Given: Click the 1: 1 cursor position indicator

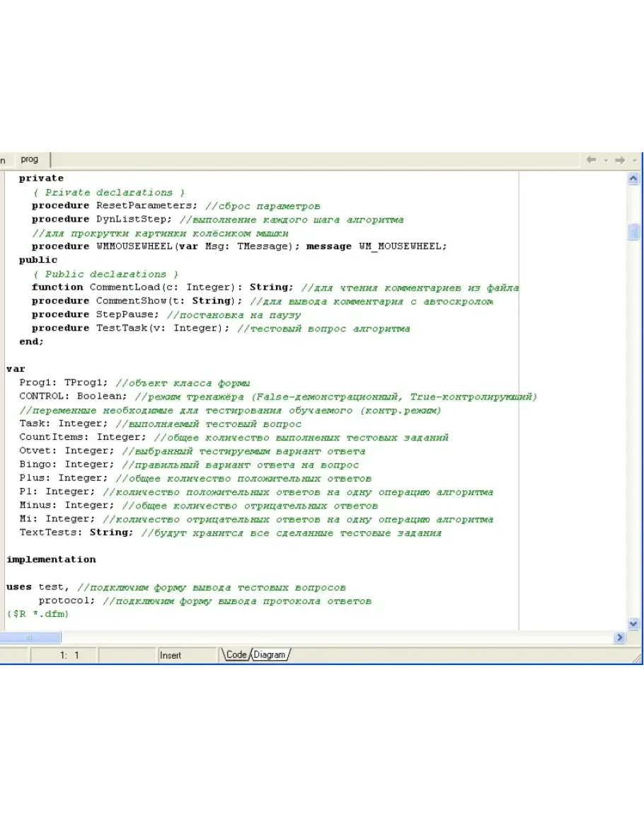Looking at the screenshot, I should (70, 656).
